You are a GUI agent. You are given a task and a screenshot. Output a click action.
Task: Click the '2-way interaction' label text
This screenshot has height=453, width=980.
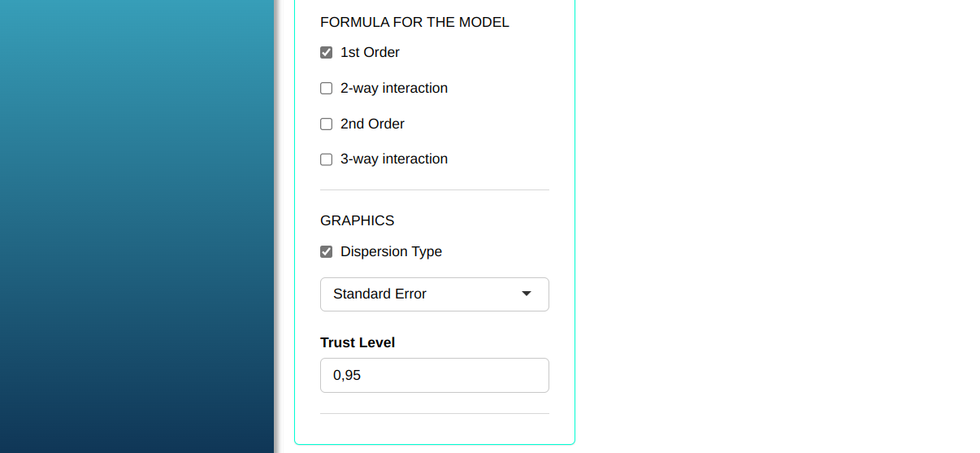394,89
